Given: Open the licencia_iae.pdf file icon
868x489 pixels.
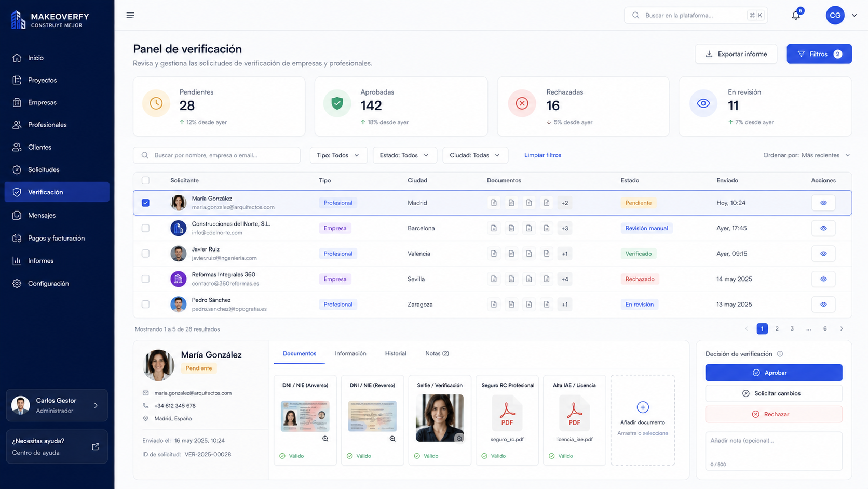Looking at the screenshot, I should 574,413.
